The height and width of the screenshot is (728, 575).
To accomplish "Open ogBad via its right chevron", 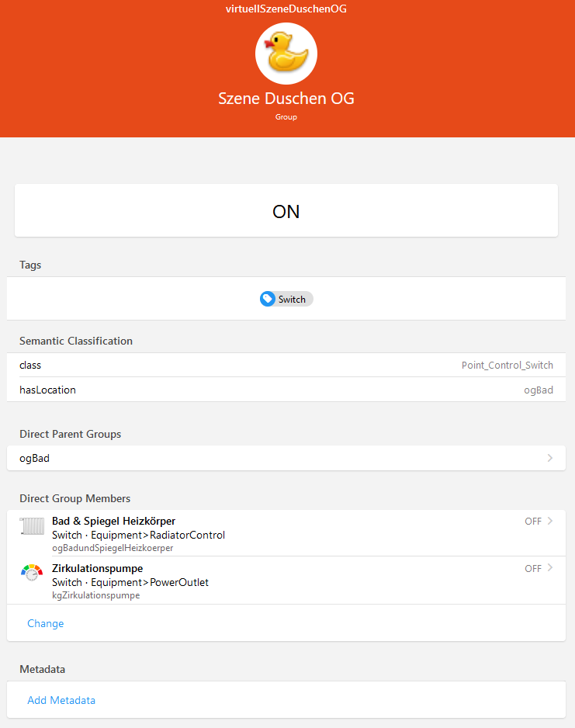I will (x=550, y=459).
